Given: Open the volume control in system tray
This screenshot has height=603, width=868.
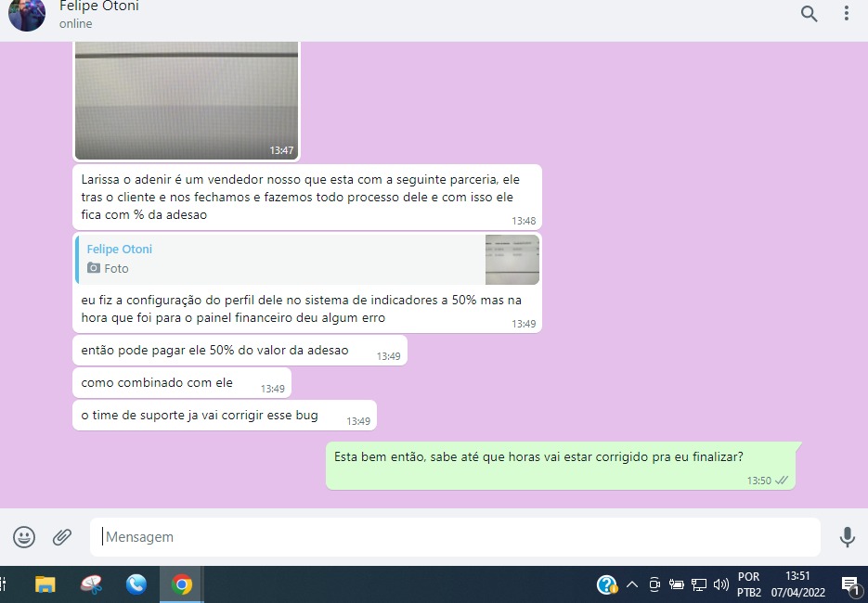Looking at the screenshot, I should coord(720,584).
